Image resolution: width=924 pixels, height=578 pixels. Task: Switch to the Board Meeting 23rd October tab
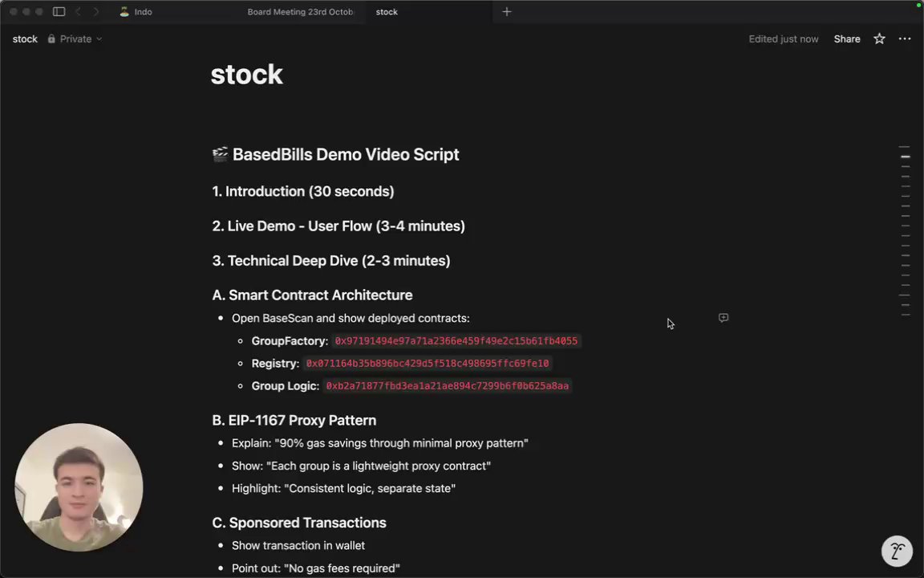pos(300,12)
